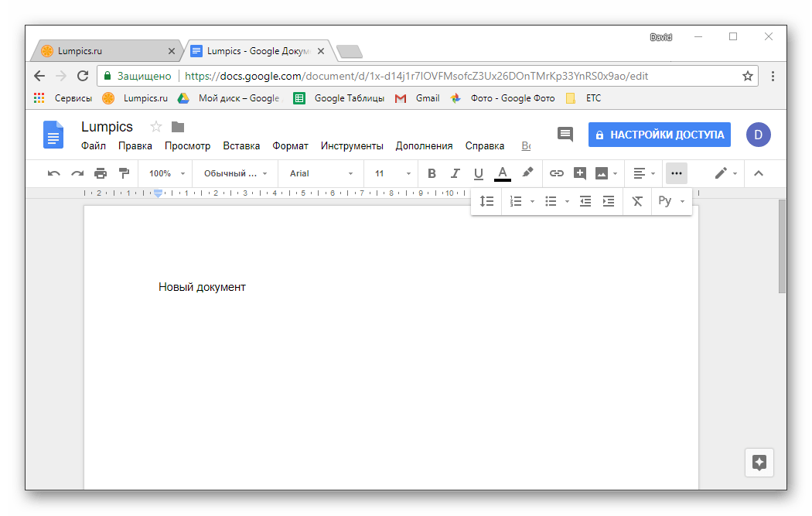Open Сервисы apps bookmark
The width and height of the screenshot is (812, 516).
(x=63, y=98)
